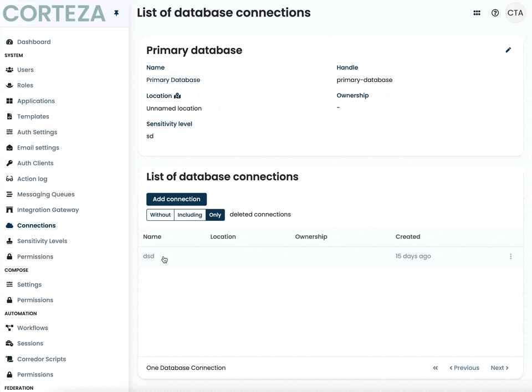Go to the Next page
Image resolution: width=532 pixels, height=392 pixels.
pyautogui.click(x=499, y=368)
